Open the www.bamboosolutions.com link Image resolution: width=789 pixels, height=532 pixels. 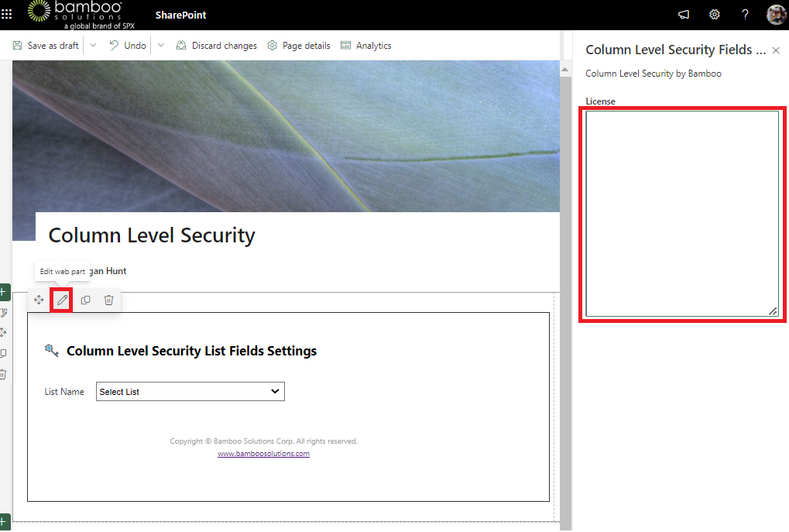(x=264, y=454)
